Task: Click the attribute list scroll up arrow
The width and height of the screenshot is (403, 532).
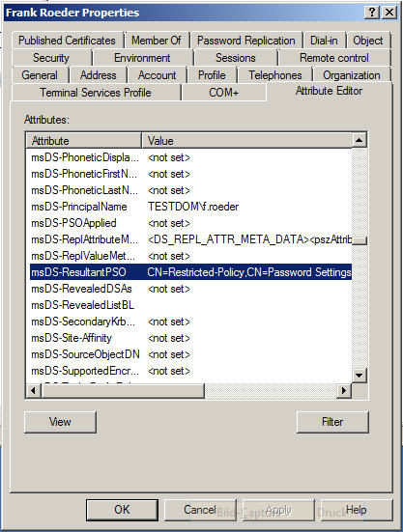Action: (360, 140)
